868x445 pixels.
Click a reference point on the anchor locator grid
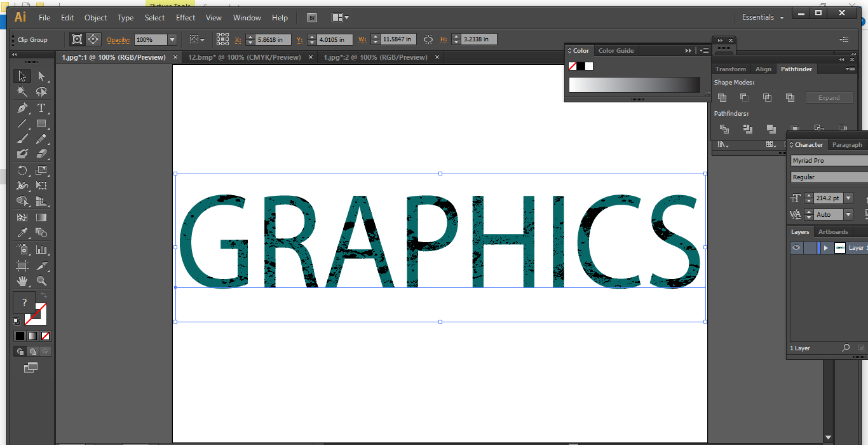222,39
